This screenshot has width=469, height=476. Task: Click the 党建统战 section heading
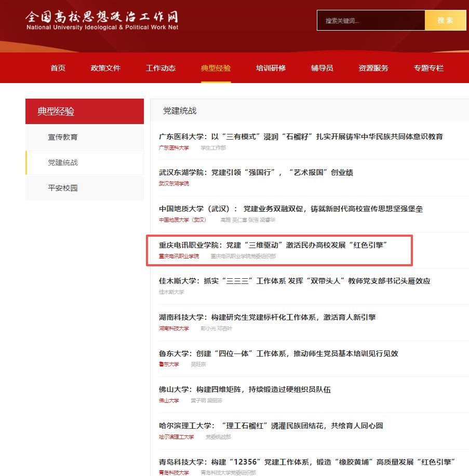(x=180, y=111)
